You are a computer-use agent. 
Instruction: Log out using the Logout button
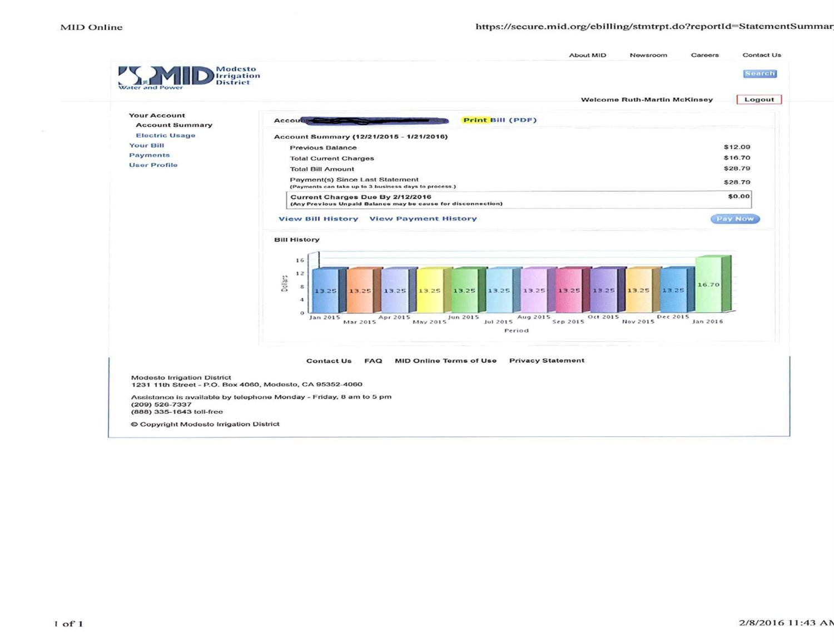759,99
